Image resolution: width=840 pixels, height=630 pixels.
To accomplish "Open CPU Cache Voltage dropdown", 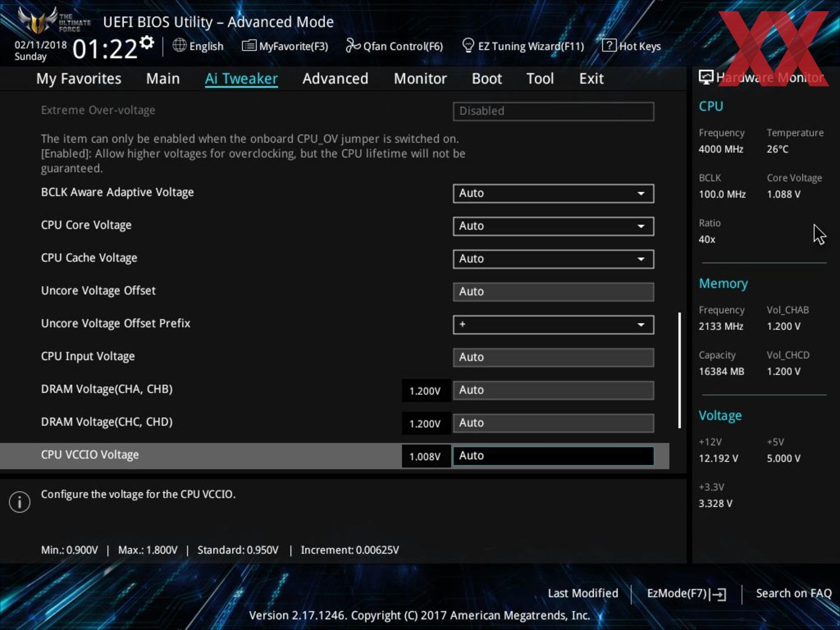I will (x=553, y=259).
